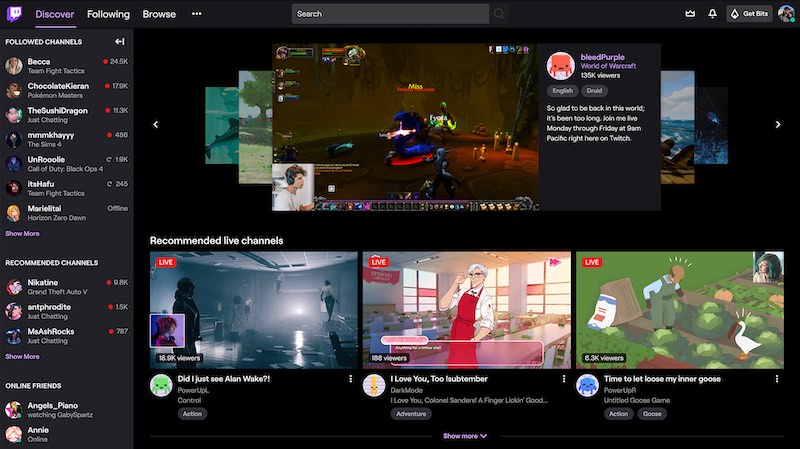Open options menu for Alan Wake stream
Image resolution: width=800 pixels, height=449 pixels.
[351, 379]
